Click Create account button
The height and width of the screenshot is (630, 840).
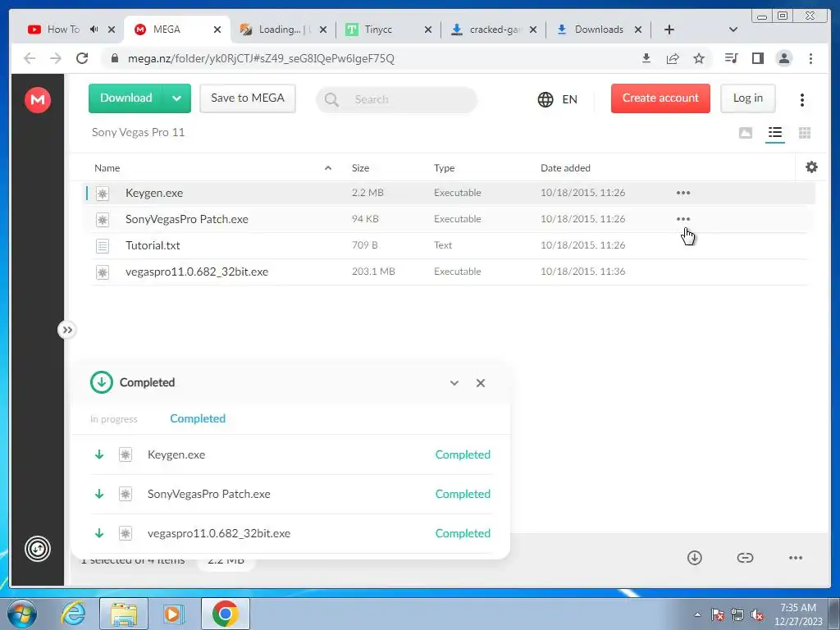click(x=660, y=98)
